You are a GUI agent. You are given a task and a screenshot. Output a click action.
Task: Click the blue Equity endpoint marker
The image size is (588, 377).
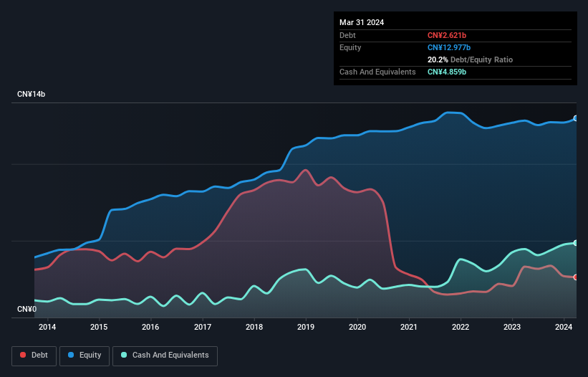(576, 118)
